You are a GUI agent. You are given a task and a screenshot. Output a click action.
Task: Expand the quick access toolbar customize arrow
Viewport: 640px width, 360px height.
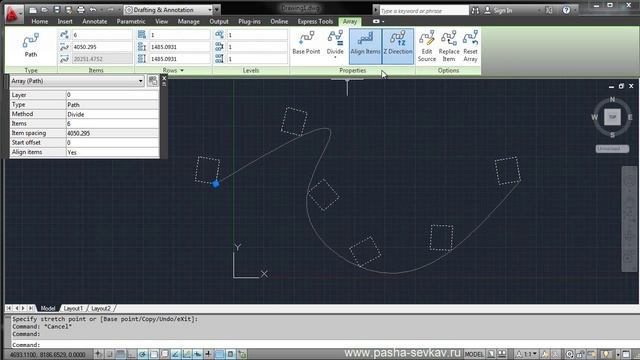pyautogui.click(x=217, y=10)
